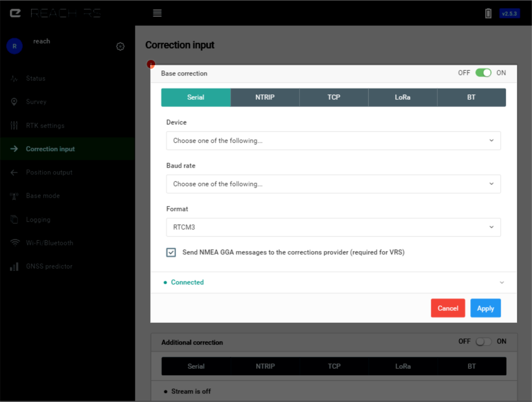The height and width of the screenshot is (402, 532).
Task: Click the Cancel button
Action: point(448,308)
